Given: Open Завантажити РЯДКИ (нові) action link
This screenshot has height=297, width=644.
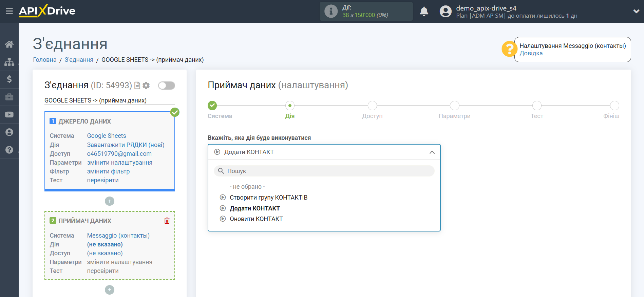Looking at the screenshot, I should pyautogui.click(x=126, y=145).
